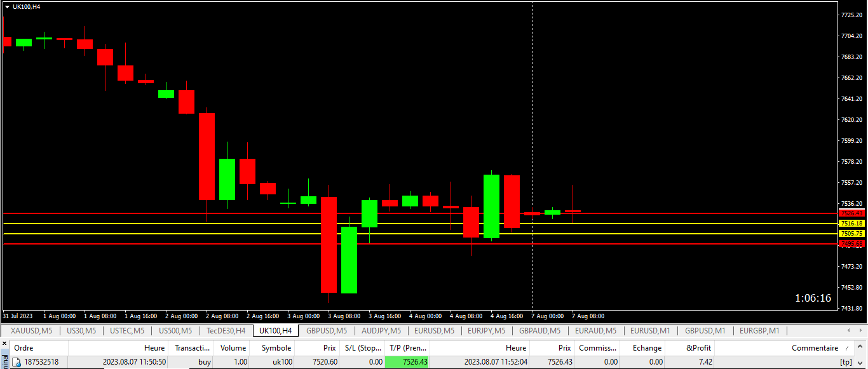Click the yellow 7505.75 price label
Screen dimensions: 868x369
coord(851,234)
